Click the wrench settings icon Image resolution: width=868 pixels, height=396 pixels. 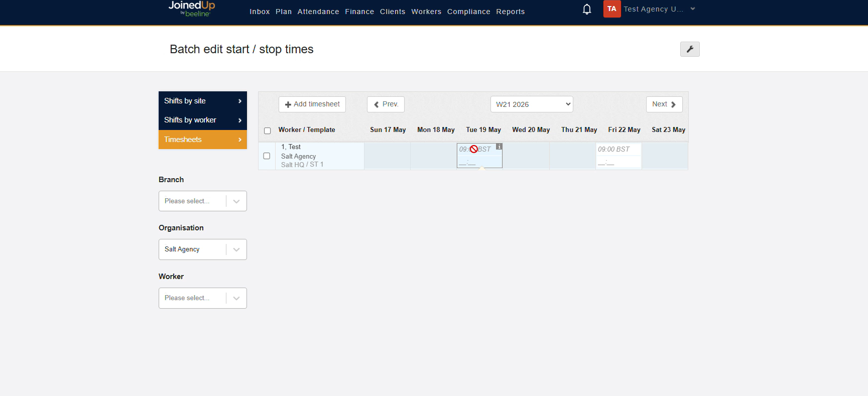pos(690,49)
